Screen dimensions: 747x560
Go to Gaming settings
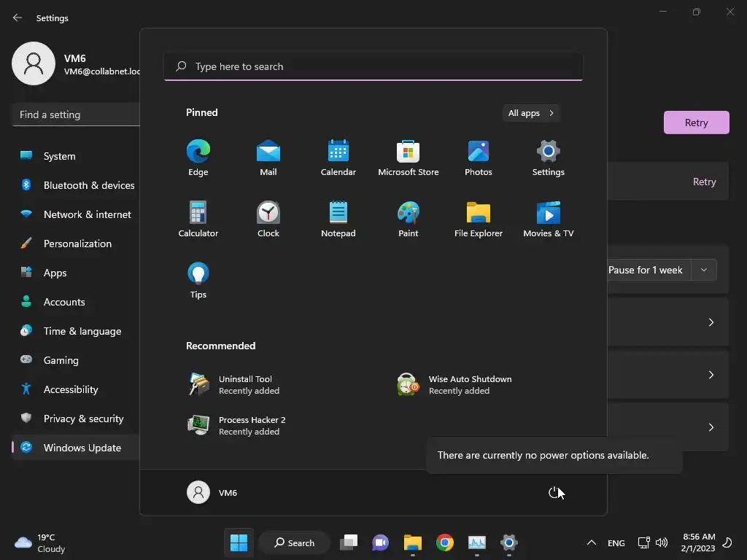pos(76,360)
